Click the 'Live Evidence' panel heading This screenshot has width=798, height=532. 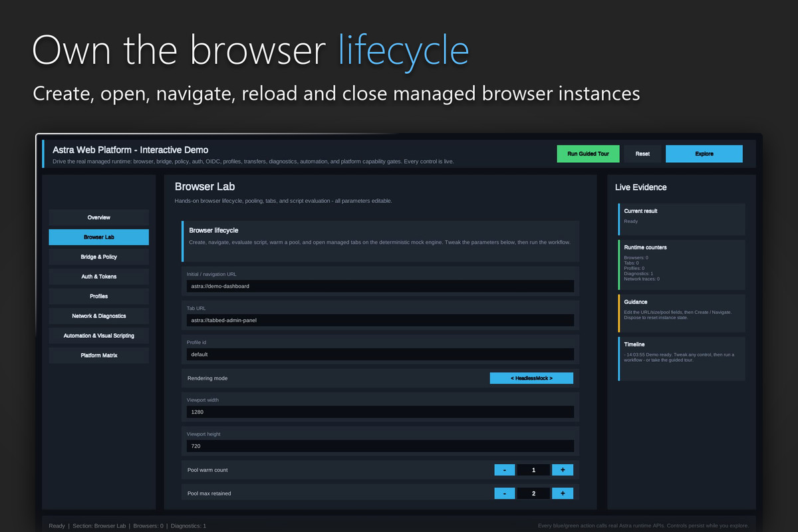tap(641, 188)
